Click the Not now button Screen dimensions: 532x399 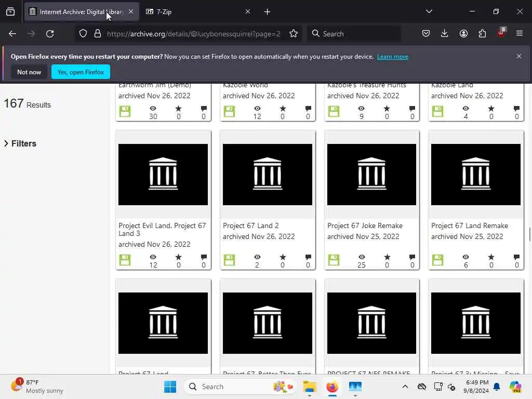[x=29, y=72]
